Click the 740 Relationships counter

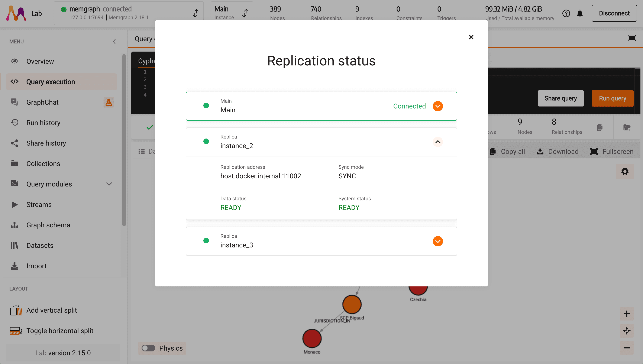(x=326, y=13)
